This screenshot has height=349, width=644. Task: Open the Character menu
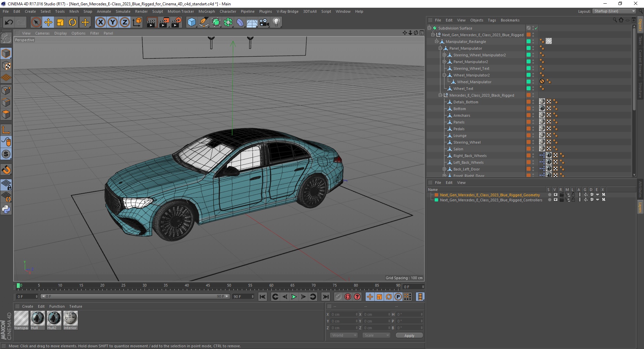(228, 11)
